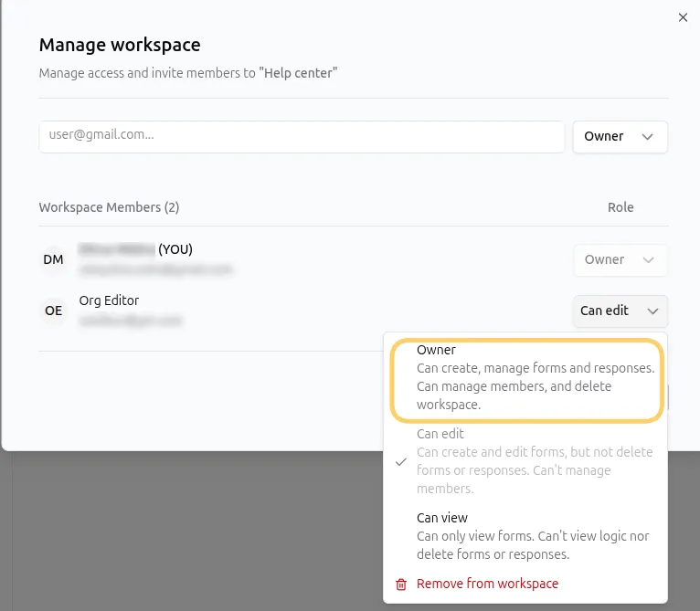The image size is (700, 611).
Task: Click the DM avatar
Action: pyautogui.click(x=54, y=259)
